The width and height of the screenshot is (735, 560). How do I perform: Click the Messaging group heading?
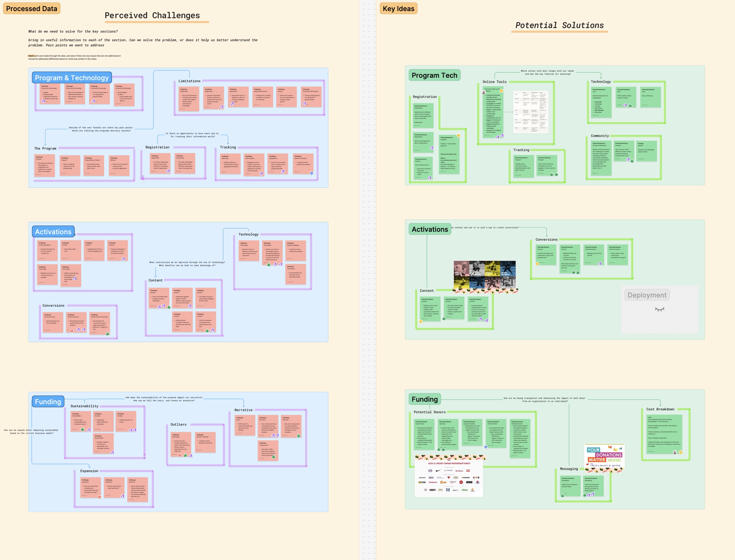coord(569,469)
